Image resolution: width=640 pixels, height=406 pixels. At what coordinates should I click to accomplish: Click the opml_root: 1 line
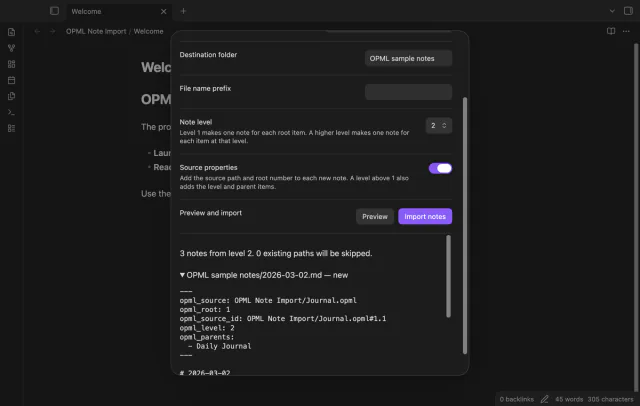pyautogui.click(x=205, y=310)
